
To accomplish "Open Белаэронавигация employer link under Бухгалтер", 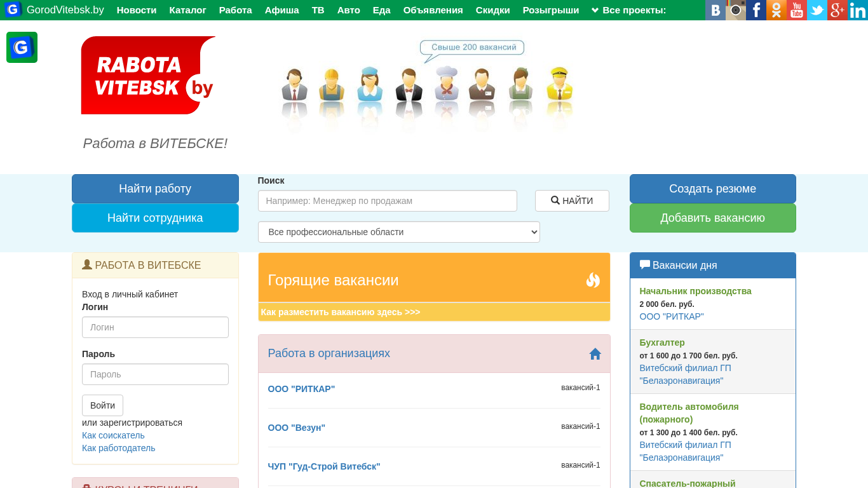I will click(686, 374).
